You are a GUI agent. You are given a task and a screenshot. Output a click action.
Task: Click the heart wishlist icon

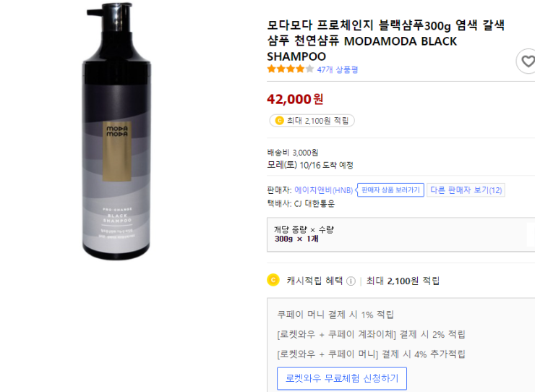pyautogui.click(x=528, y=61)
